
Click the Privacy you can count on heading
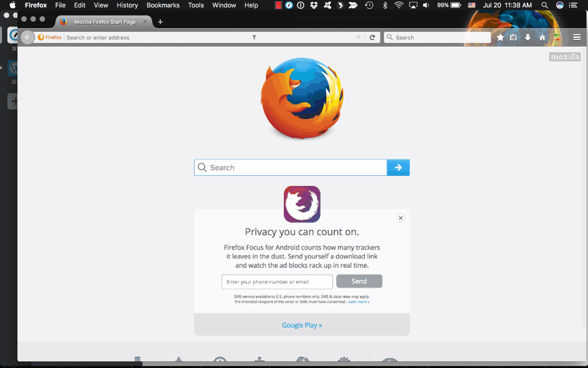click(302, 232)
